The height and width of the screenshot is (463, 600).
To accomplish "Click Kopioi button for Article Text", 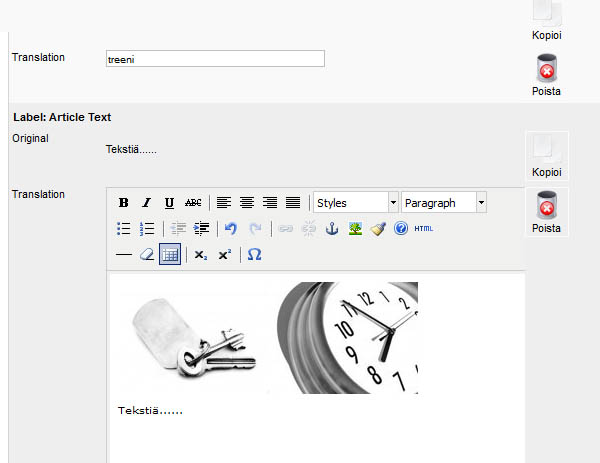I will (546, 156).
